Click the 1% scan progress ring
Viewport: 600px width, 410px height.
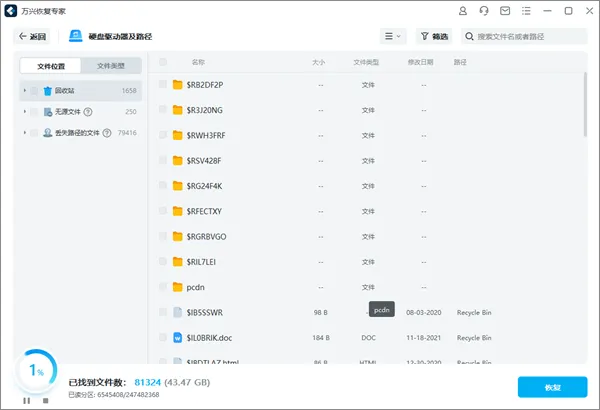tap(36, 370)
